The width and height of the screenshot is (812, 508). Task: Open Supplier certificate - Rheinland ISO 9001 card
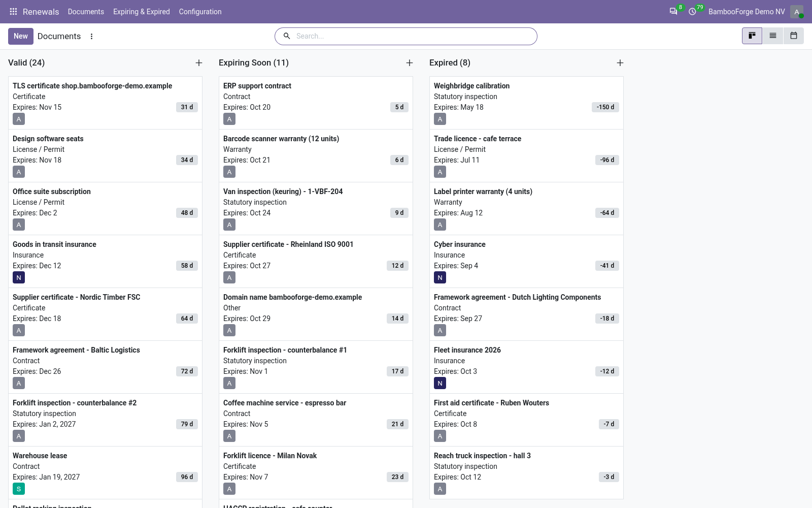coord(316,261)
